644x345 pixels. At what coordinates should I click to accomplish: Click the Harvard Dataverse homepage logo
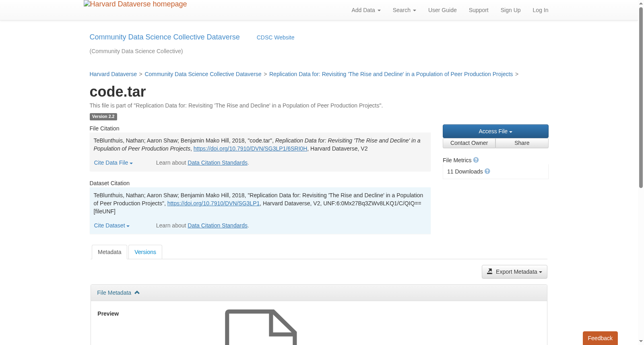(135, 4)
